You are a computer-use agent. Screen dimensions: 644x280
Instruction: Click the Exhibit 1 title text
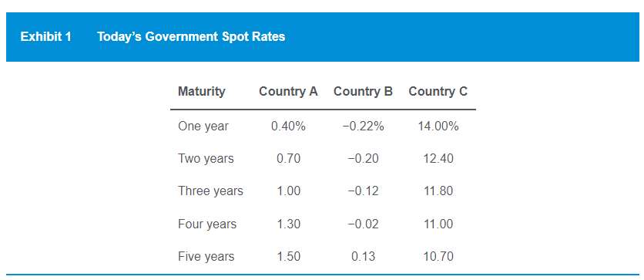pos(45,36)
